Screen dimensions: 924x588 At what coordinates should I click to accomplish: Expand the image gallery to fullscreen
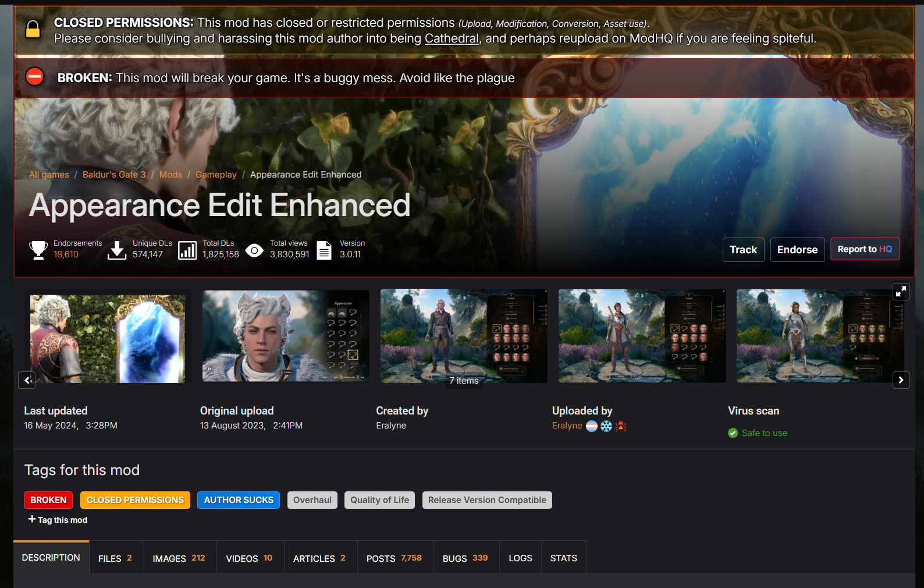tap(901, 292)
